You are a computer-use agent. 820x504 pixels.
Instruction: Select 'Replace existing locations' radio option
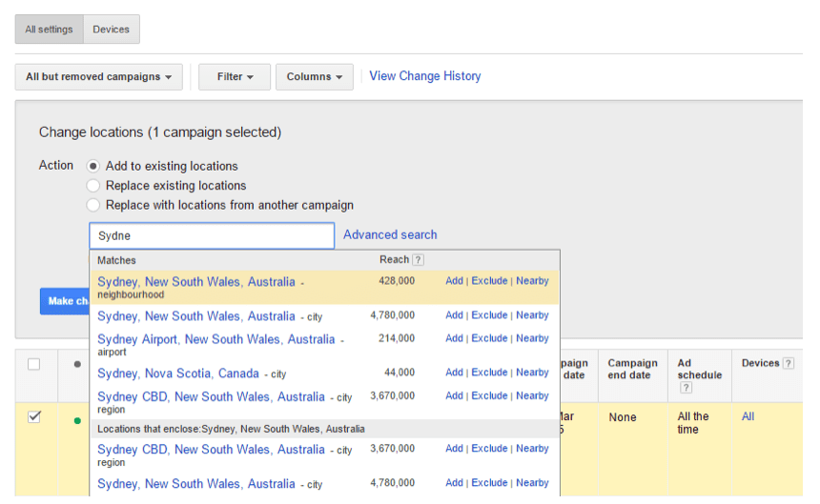tap(93, 186)
